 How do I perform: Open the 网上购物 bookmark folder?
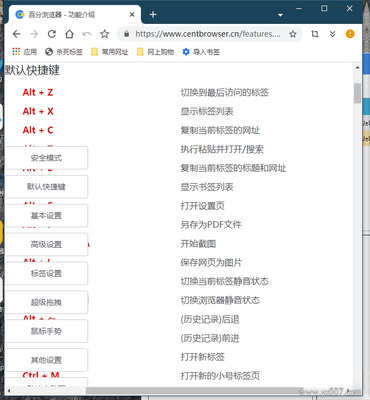click(155, 52)
